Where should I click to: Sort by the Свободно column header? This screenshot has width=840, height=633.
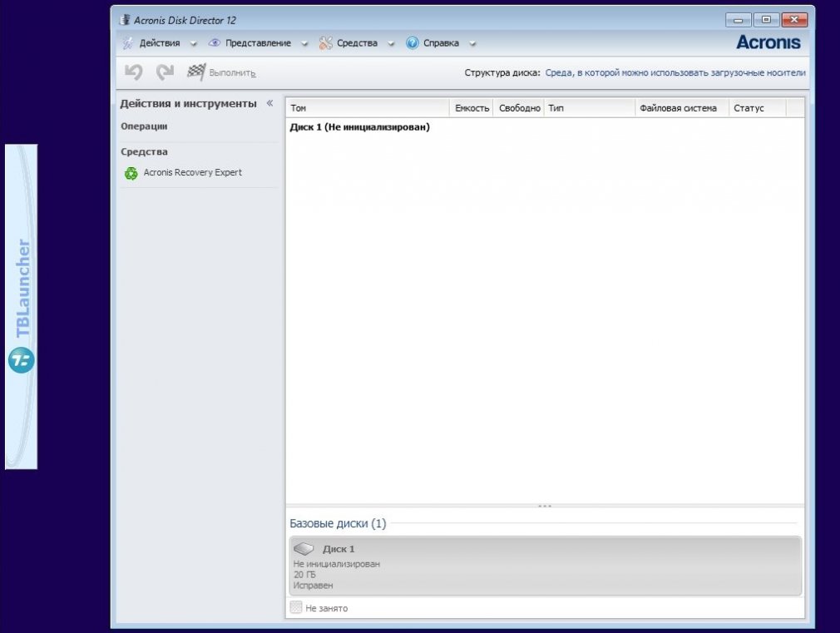point(519,108)
